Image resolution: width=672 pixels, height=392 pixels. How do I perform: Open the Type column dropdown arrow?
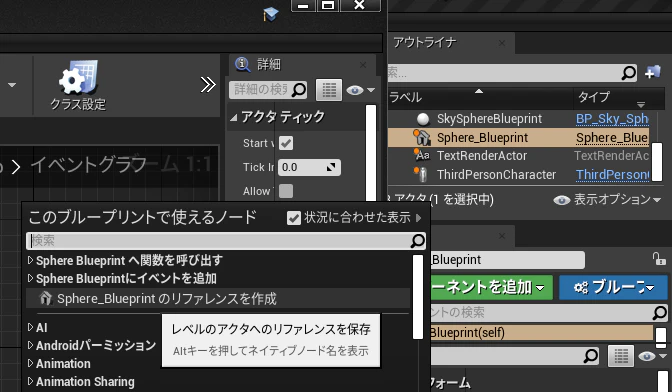click(641, 104)
